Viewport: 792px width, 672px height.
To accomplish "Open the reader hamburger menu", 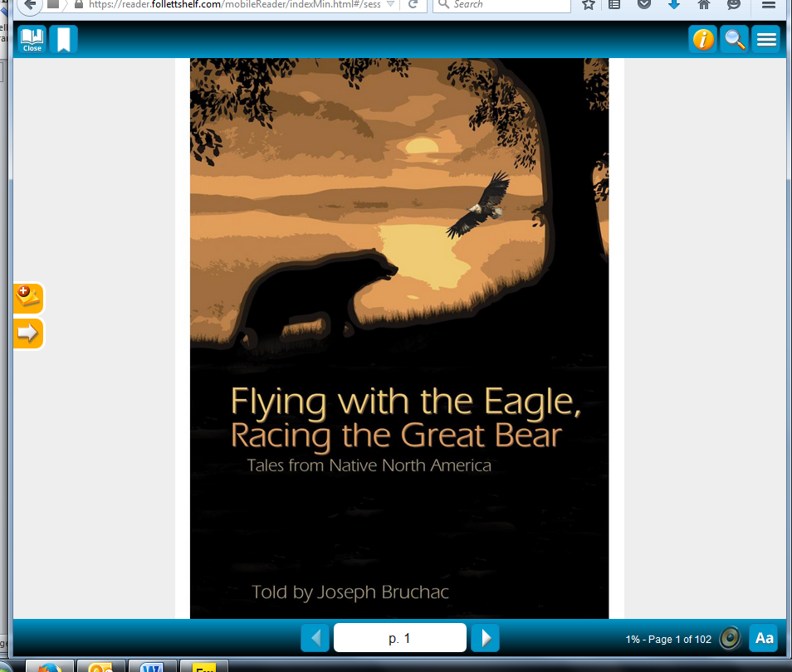I will click(765, 39).
